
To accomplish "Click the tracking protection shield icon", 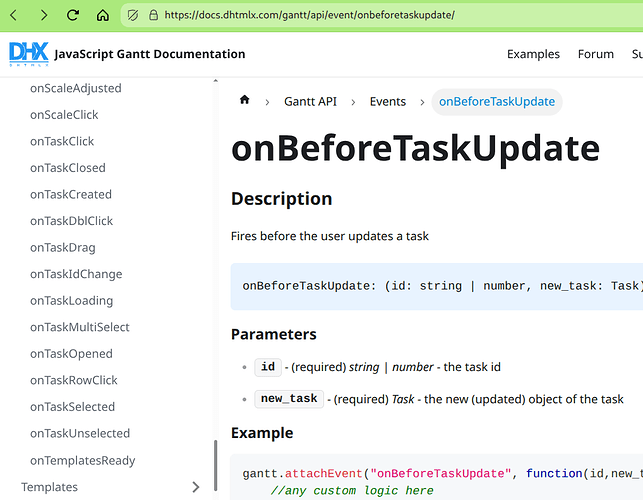I will (x=134, y=15).
